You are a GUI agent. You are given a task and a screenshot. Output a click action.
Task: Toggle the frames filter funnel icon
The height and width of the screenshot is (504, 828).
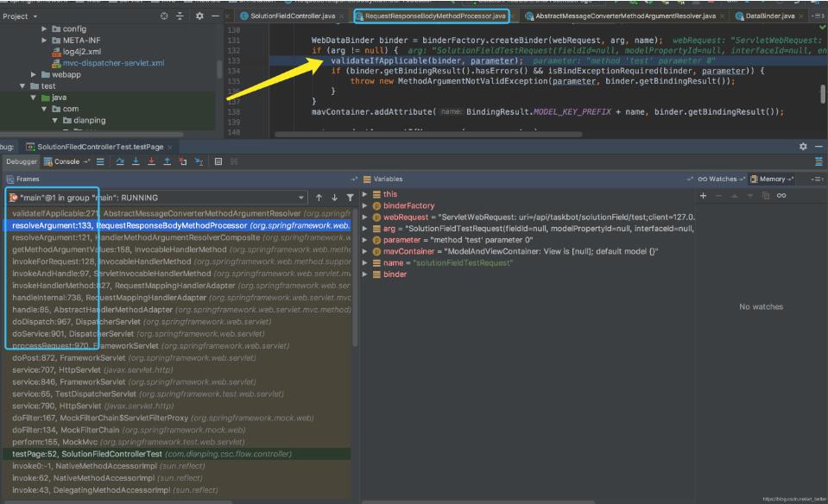click(x=350, y=198)
